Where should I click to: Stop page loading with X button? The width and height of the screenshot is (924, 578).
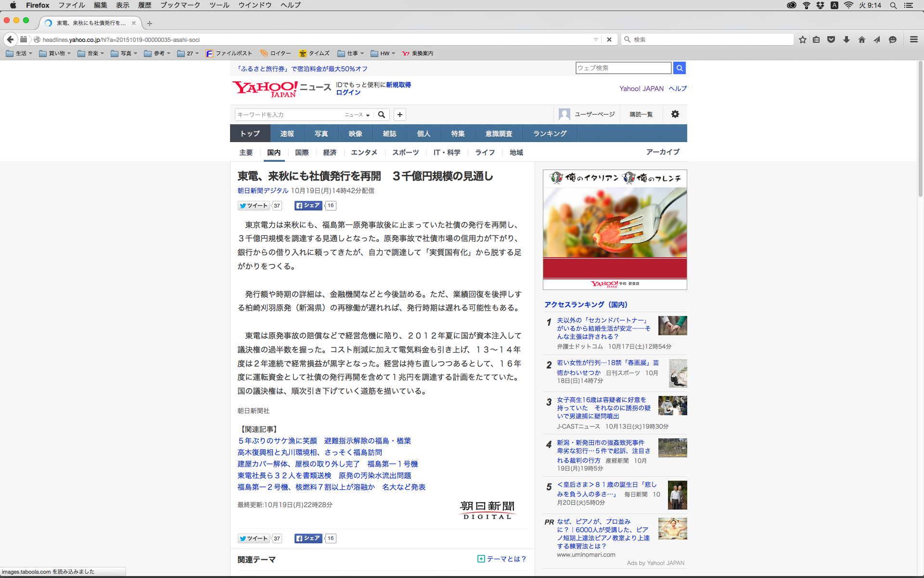click(x=609, y=39)
